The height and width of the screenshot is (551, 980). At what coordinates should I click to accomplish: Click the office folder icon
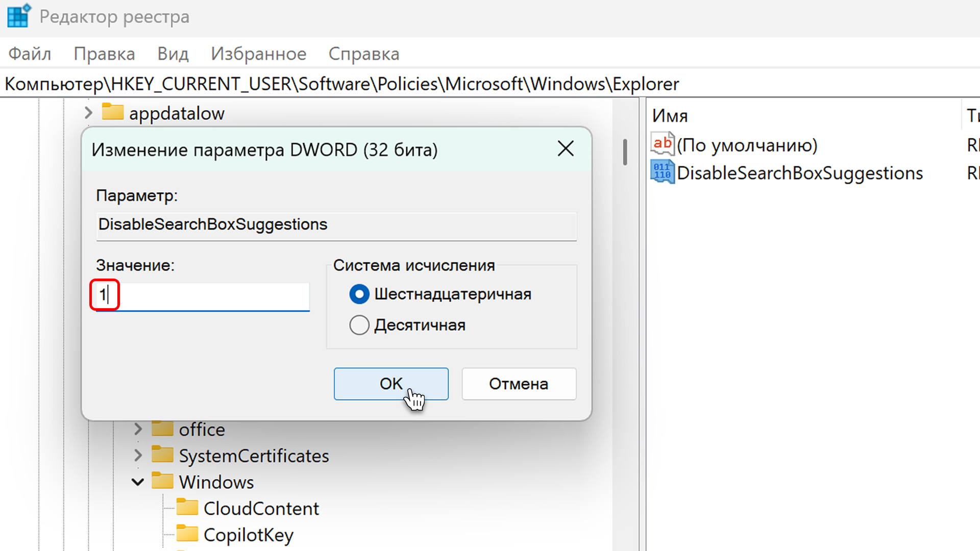162,429
